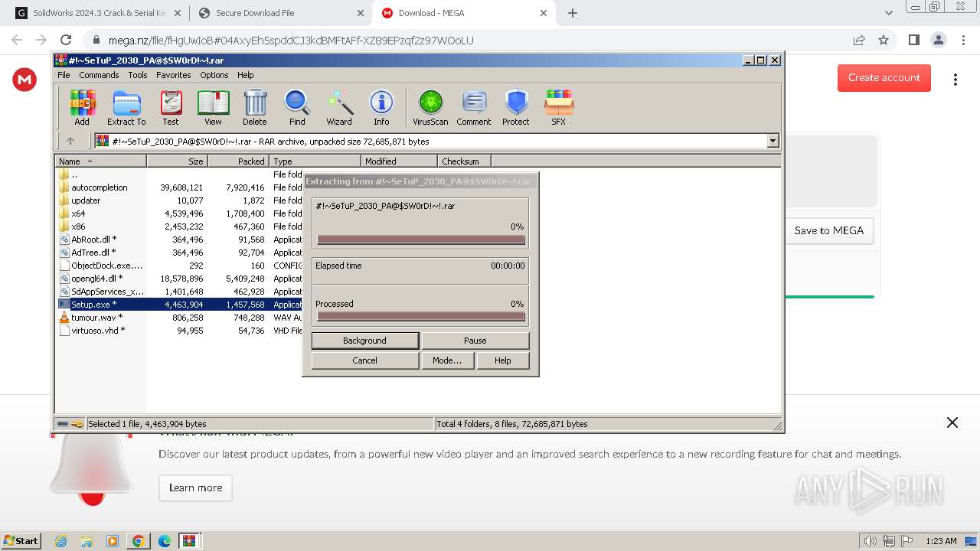Sort by Packed column header
Viewport: 980px width, 551px height.
pyautogui.click(x=238, y=161)
